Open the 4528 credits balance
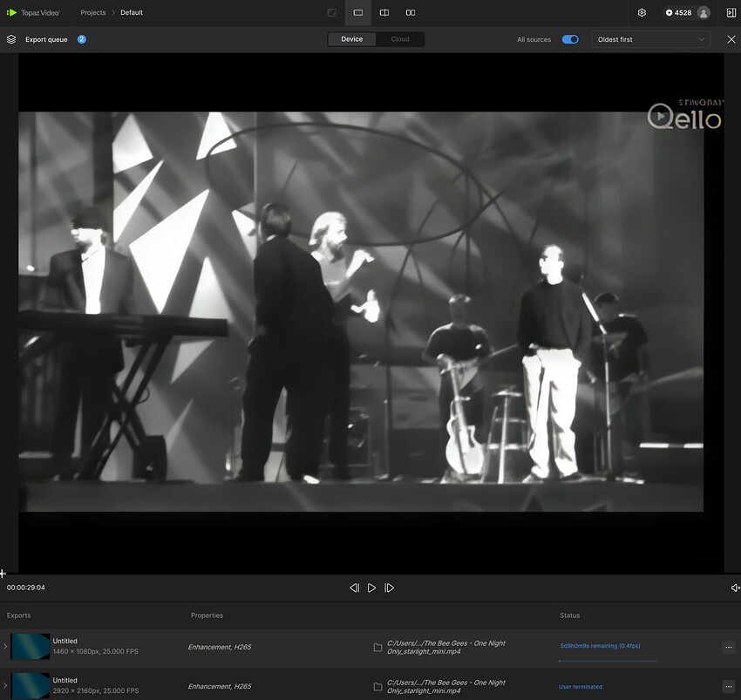The image size is (741, 700). click(x=678, y=13)
